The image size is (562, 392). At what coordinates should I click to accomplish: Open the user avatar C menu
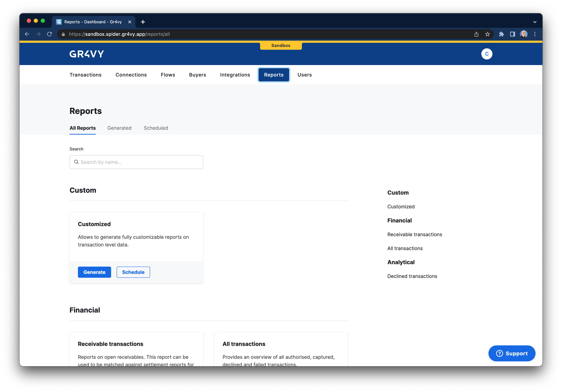[x=486, y=54]
